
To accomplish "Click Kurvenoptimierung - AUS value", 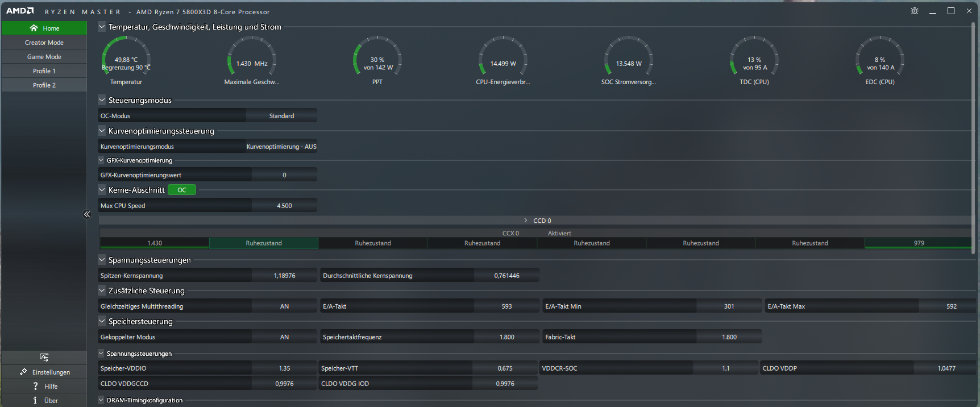I will pos(281,147).
